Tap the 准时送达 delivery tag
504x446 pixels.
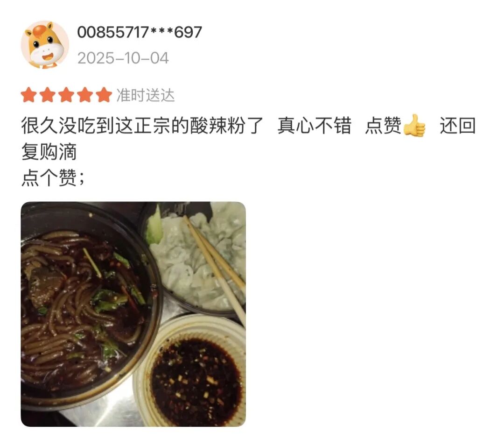[x=146, y=95]
